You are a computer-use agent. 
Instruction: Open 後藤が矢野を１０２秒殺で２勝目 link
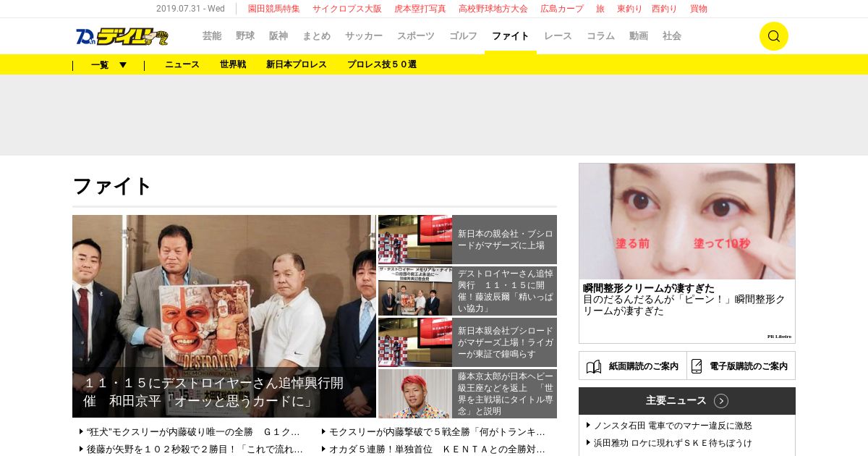pyautogui.click(x=195, y=449)
